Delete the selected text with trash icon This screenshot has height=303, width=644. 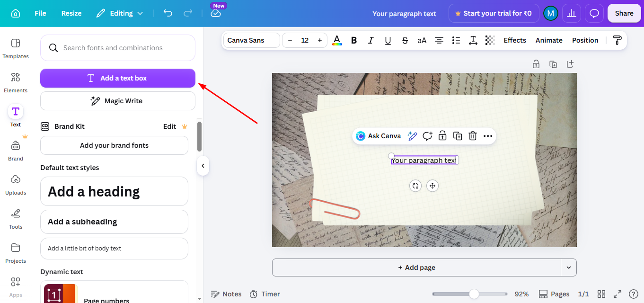pos(473,136)
